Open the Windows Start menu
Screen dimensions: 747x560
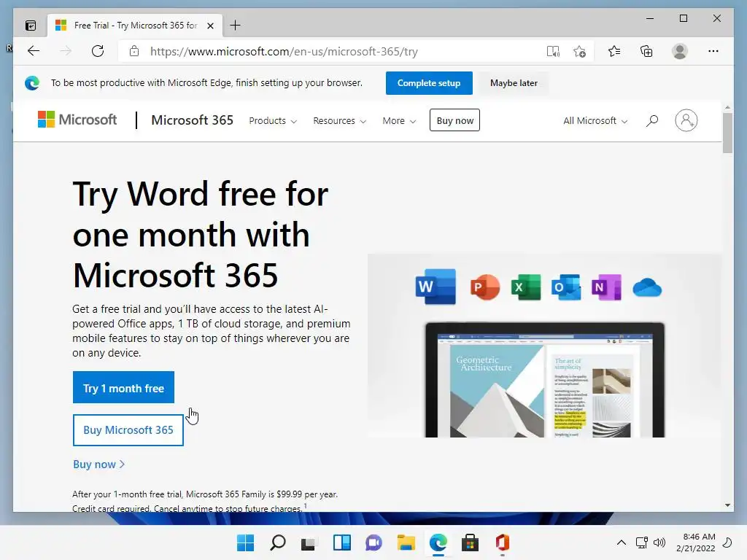245,542
